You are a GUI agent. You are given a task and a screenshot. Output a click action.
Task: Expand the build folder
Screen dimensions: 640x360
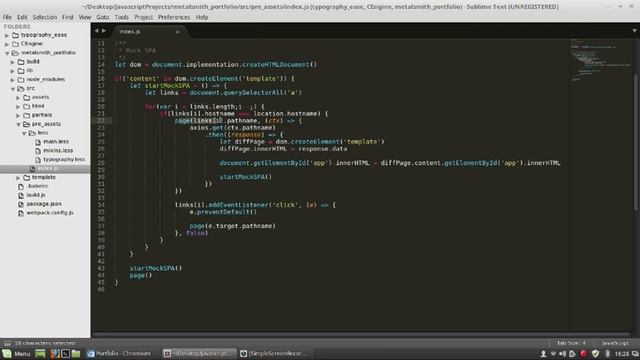coord(13,62)
